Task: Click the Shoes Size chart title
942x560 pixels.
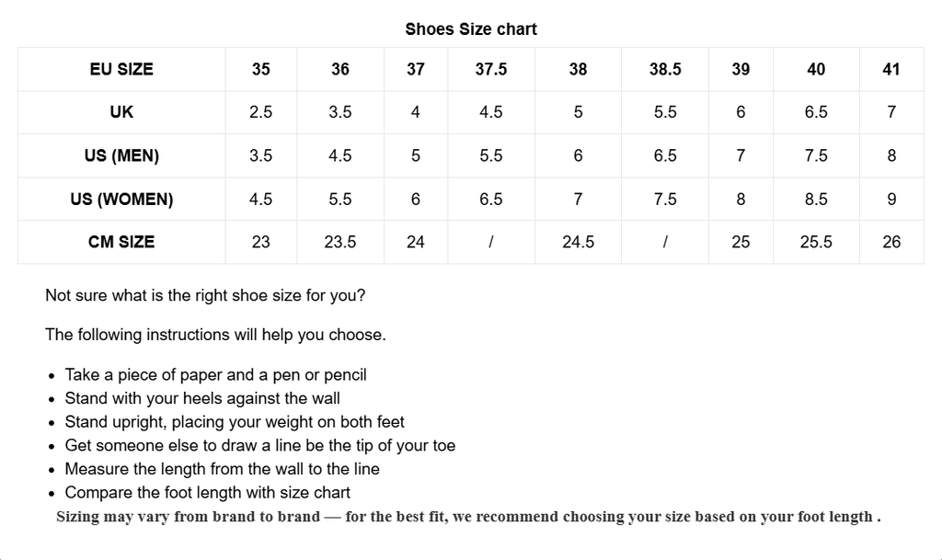Action: (x=471, y=29)
